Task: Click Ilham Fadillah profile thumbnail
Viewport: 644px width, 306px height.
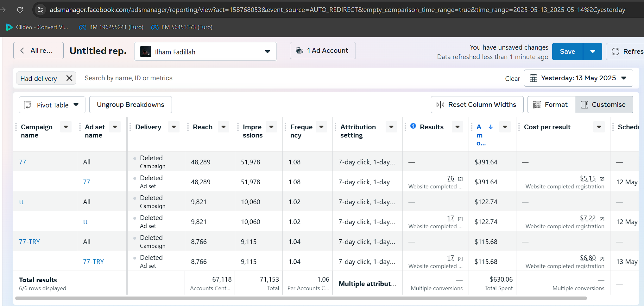Action: (x=146, y=52)
